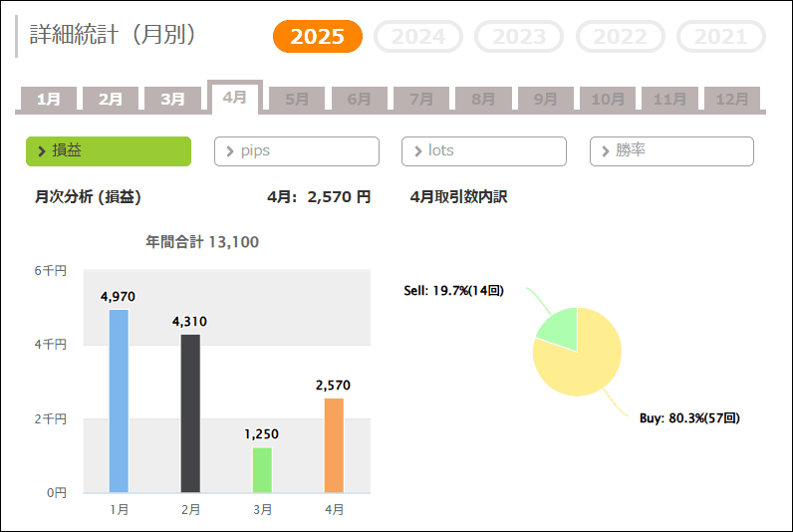Click the 4千円 axis label

click(51, 345)
